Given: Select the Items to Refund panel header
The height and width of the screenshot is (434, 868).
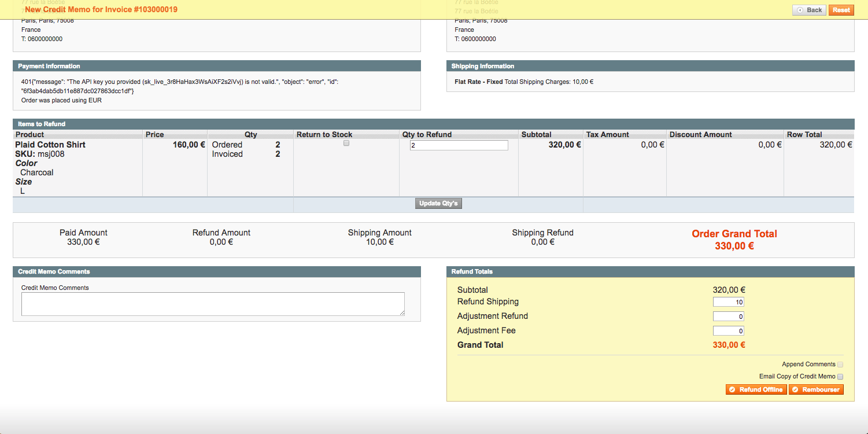Looking at the screenshot, I should (x=40, y=124).
